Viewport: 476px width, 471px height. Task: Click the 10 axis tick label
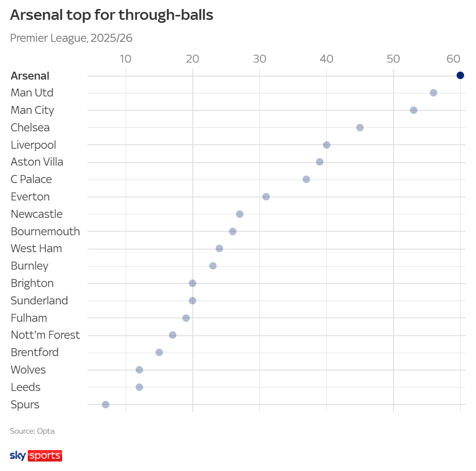[126, 59]
